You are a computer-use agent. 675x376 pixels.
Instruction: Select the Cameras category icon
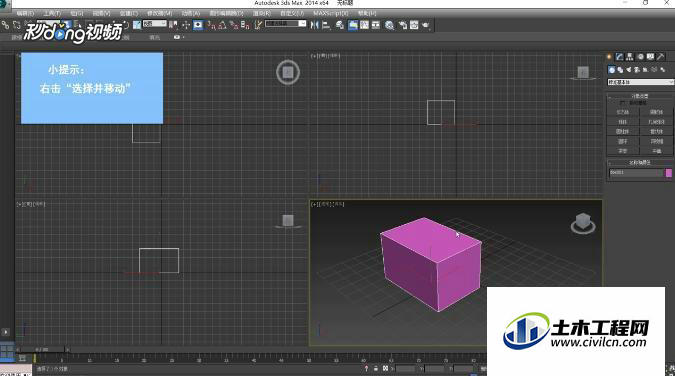(x=637, y=69)
